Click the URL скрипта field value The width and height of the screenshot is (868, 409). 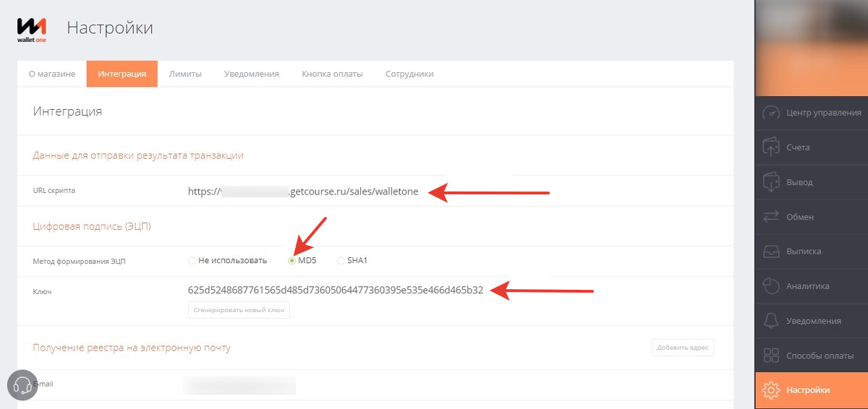(302, 191)
